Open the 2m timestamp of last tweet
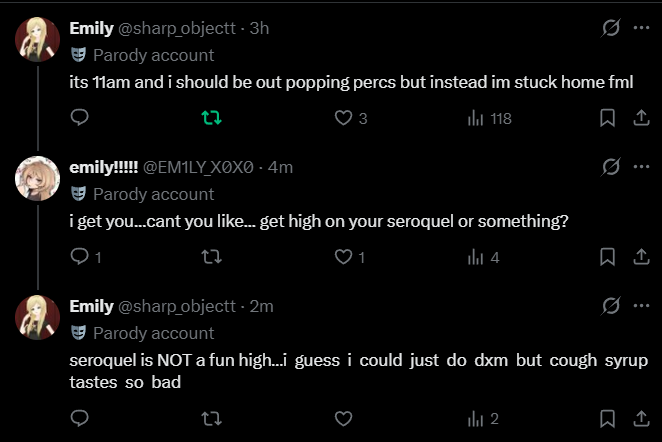 (261, 306)
